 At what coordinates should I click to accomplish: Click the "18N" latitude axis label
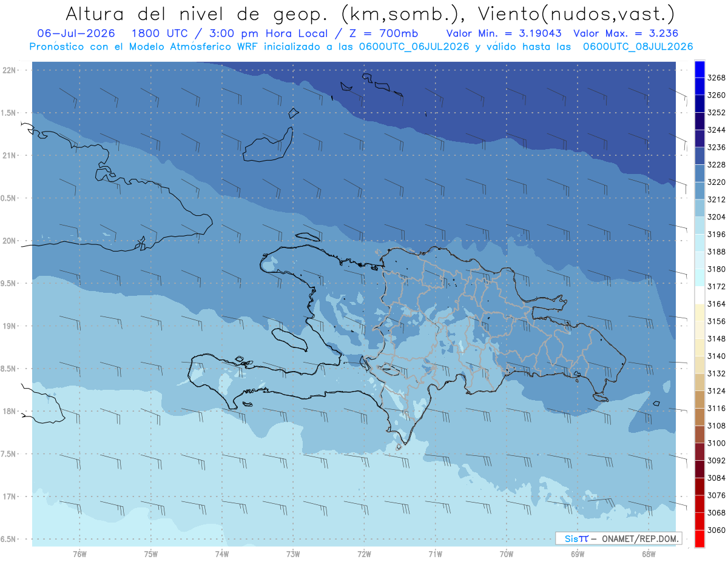point(9,412)
